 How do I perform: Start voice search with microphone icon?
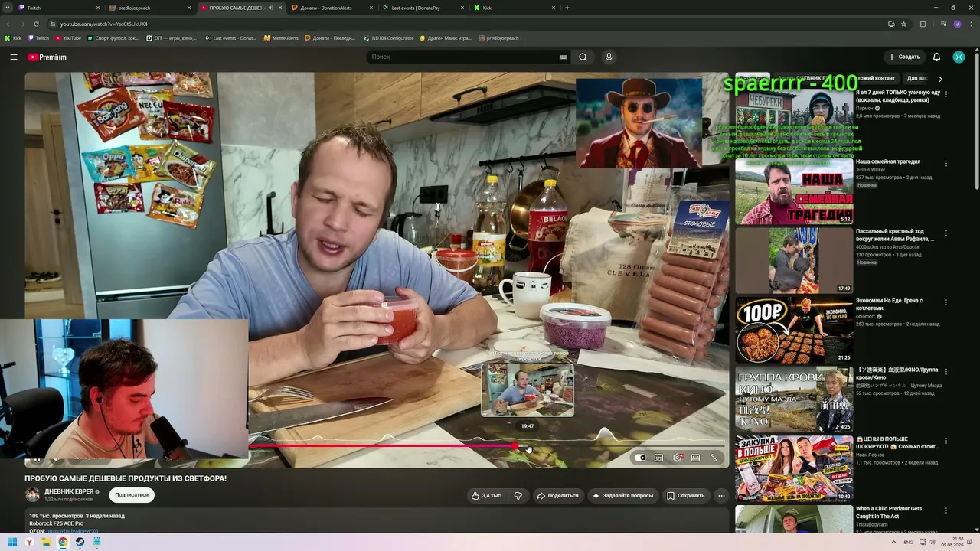(x=609, y=57)
